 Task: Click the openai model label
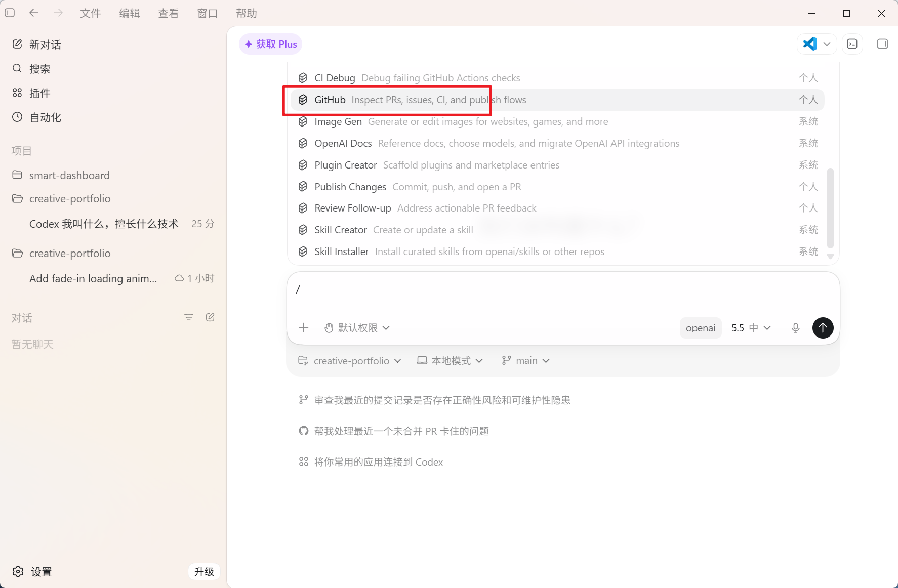click(701, 328)
